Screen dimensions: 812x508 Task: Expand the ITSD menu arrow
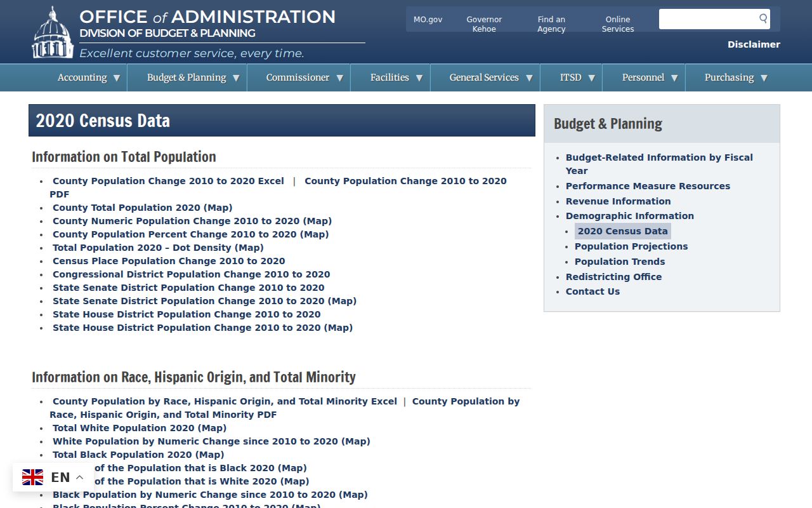click(591, 78)
